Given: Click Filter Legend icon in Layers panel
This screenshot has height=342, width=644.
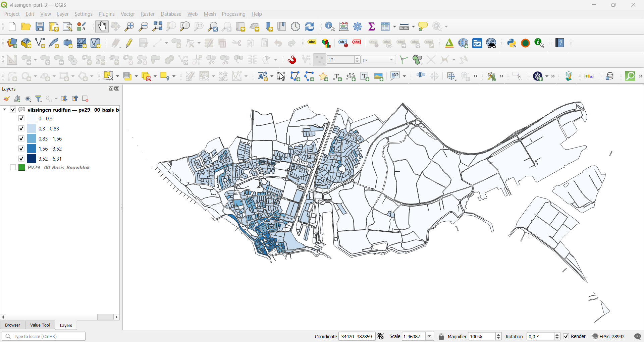Looking at the screenshot, I should [x=39, y=99].
